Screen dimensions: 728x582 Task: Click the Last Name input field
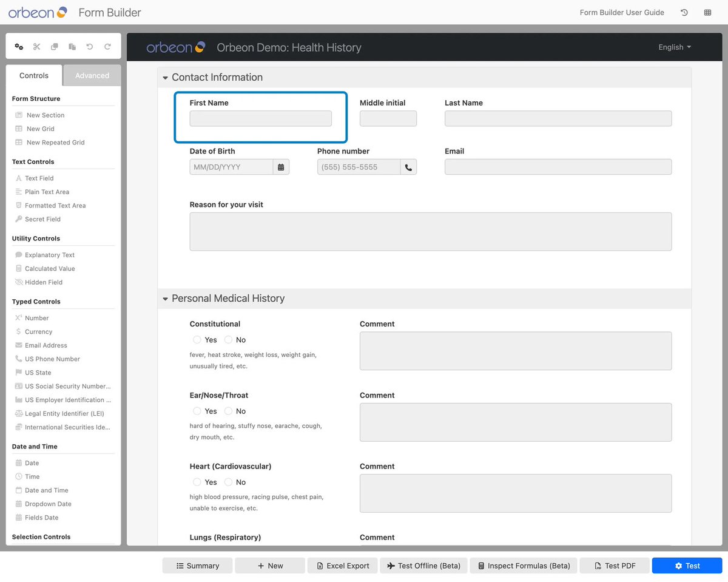(x=558, y=118)
